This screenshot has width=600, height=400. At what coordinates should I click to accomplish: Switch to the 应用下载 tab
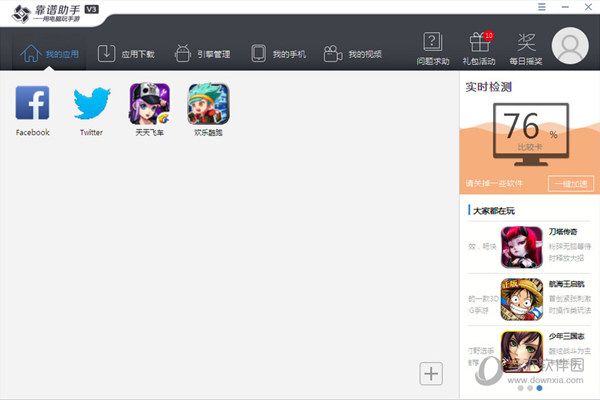pyautogui.click(x=126, y=53)
